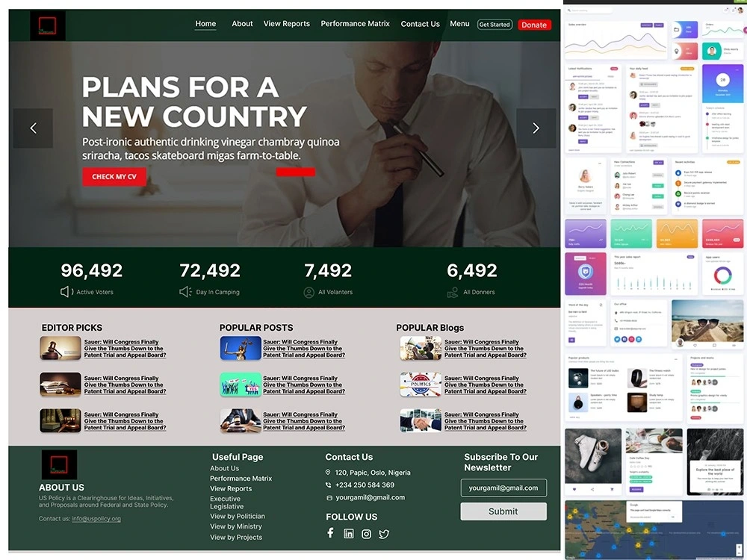Open the first Popular Posts justice statue thumbnail
This screenshot has width=747, height=560.
click(241, 348)
